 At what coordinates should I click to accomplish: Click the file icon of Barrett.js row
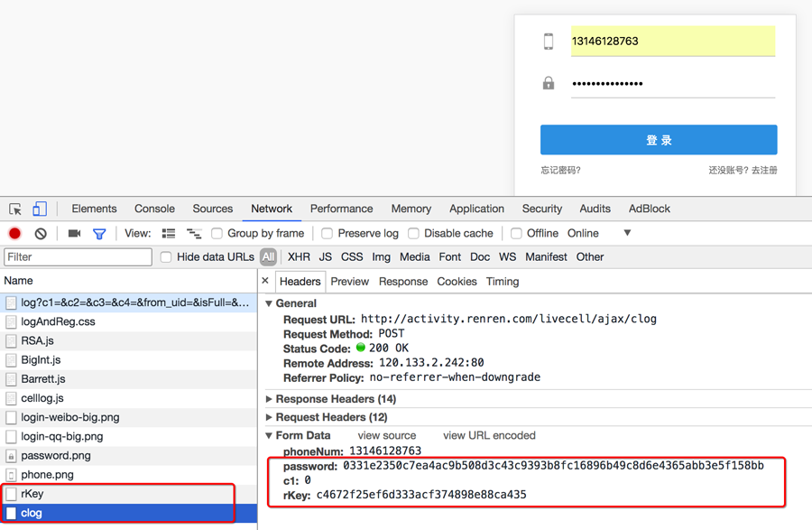tap(11, 379)
